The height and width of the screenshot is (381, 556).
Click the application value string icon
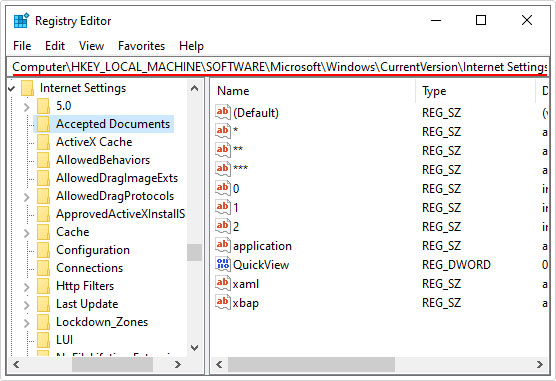tap(223, 245)
